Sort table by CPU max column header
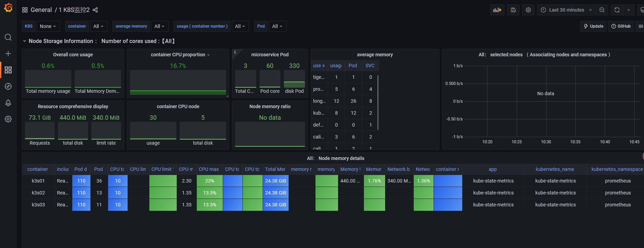This screenshot has height=248, width=644. pyautogui.click(x=209, y=169)
